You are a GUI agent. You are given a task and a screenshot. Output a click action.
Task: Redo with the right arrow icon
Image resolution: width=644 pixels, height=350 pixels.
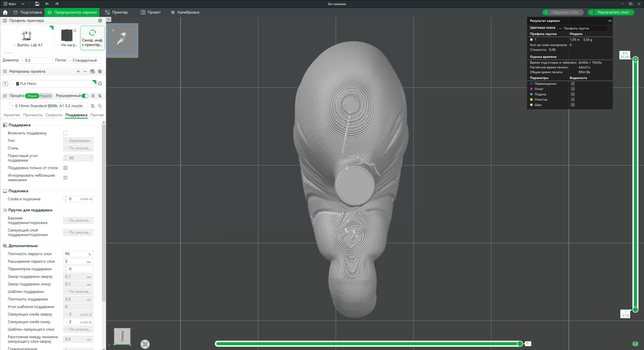[x=57, y=4]
